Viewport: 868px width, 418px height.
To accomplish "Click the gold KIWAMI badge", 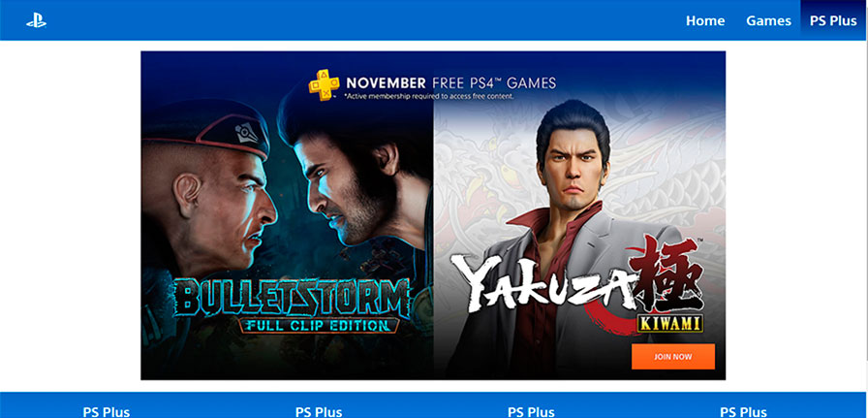I will click(x=669, y=323).
